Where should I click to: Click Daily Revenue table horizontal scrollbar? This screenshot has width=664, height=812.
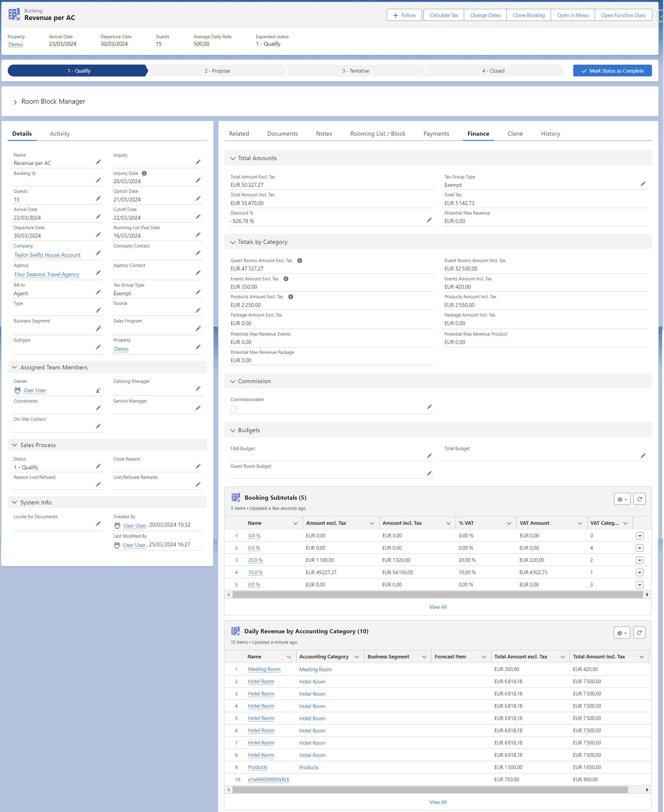point(430,790)
